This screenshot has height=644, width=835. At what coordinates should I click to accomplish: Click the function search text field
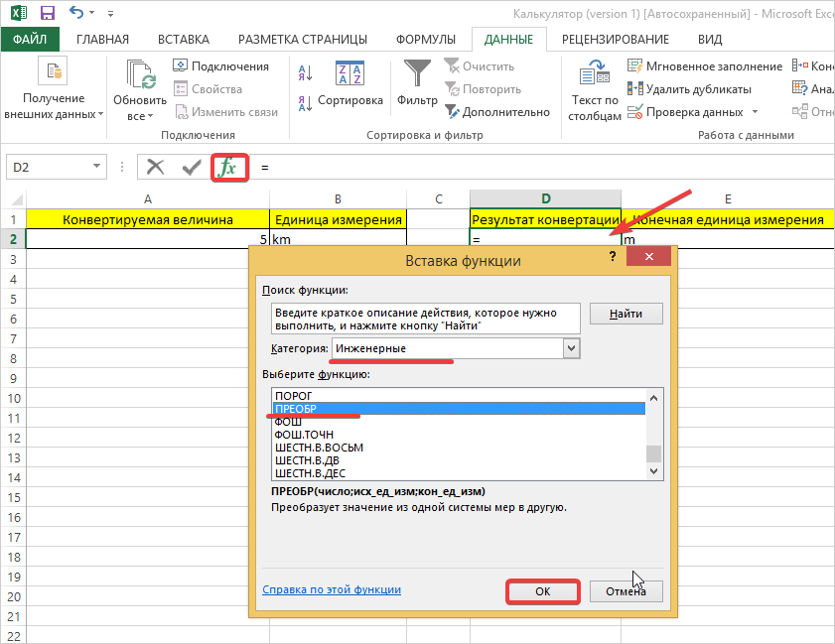[x=427, y=320]
